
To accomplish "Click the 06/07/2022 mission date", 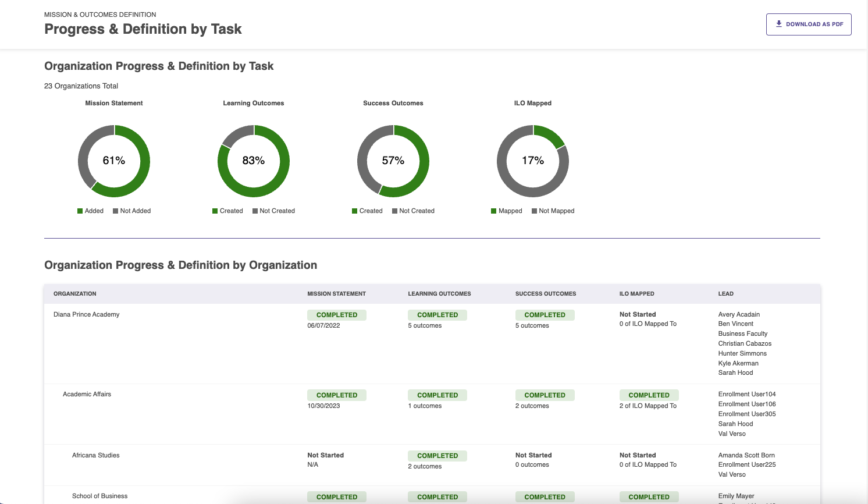I will click(x=323, y=326).
